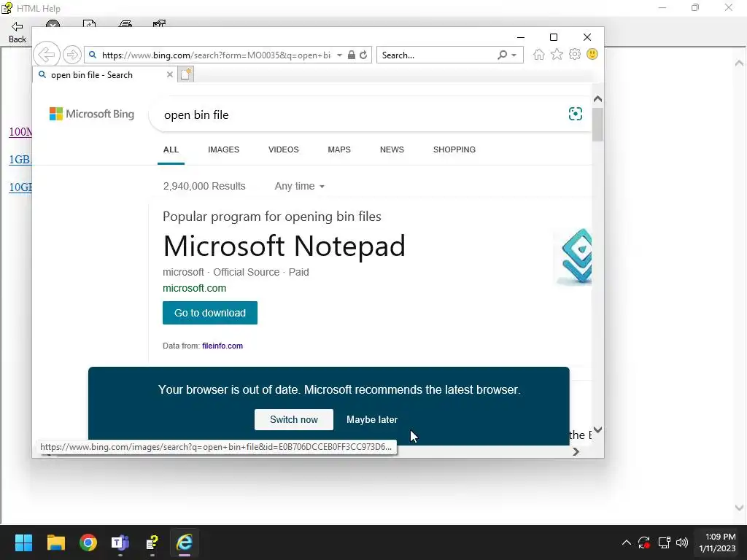
Task: Click the sync status tray icon
Action: pos(644,542)
